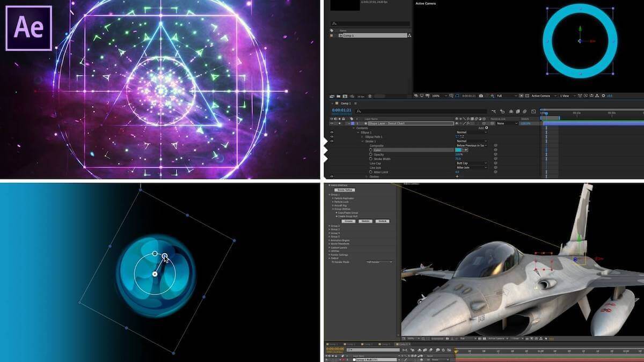Hide the Shape Layer with its eye toggle

pos(332,123)
